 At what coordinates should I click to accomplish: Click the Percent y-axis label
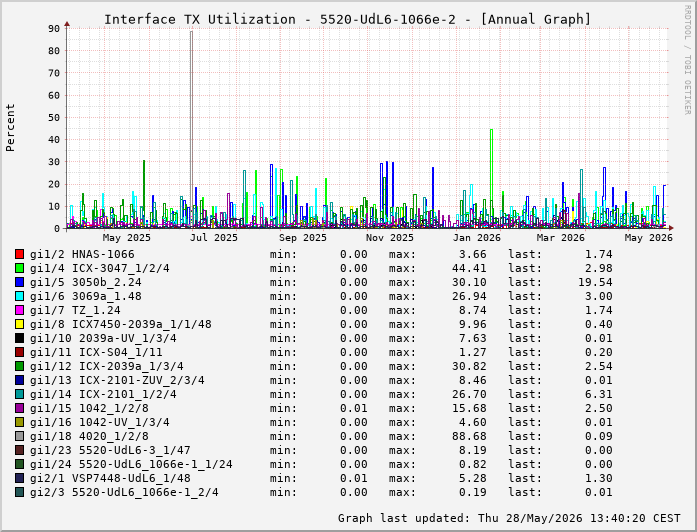click(x=10, y=128)
